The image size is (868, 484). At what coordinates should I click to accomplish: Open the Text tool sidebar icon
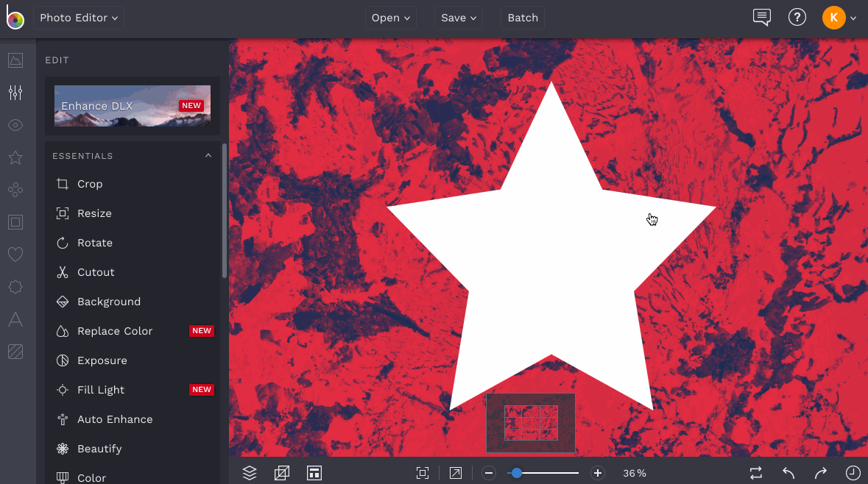tap(15, 319)
